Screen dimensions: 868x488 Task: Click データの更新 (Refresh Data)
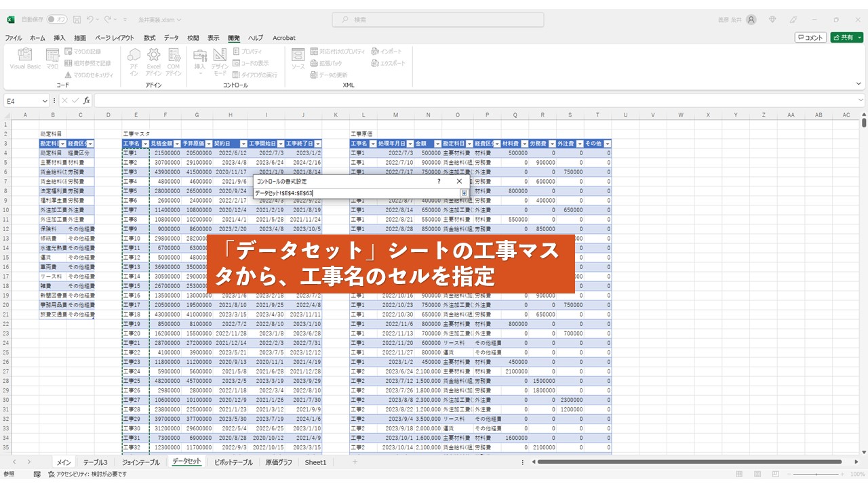[x=329, y=75]
